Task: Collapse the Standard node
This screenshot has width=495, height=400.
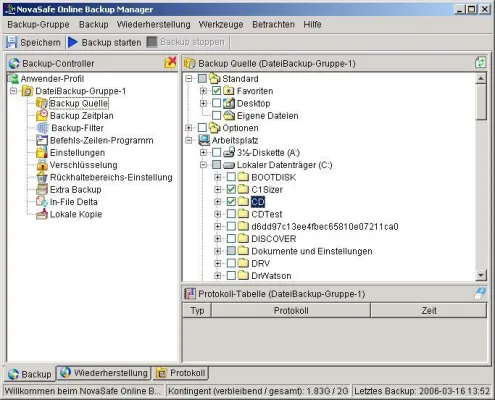Action: tap(189, 79)
